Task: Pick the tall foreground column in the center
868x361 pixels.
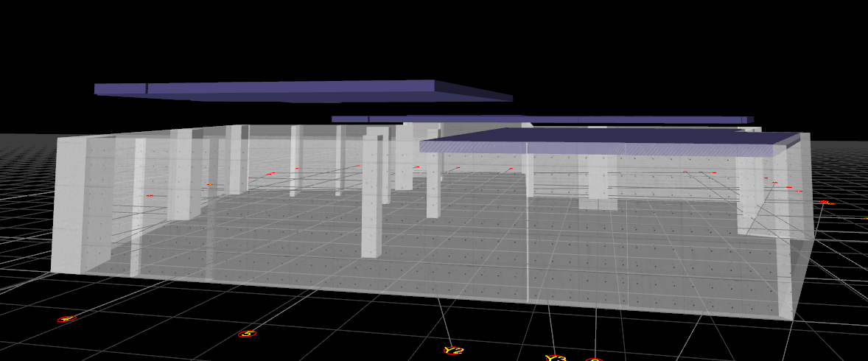Action: point(371,199)
